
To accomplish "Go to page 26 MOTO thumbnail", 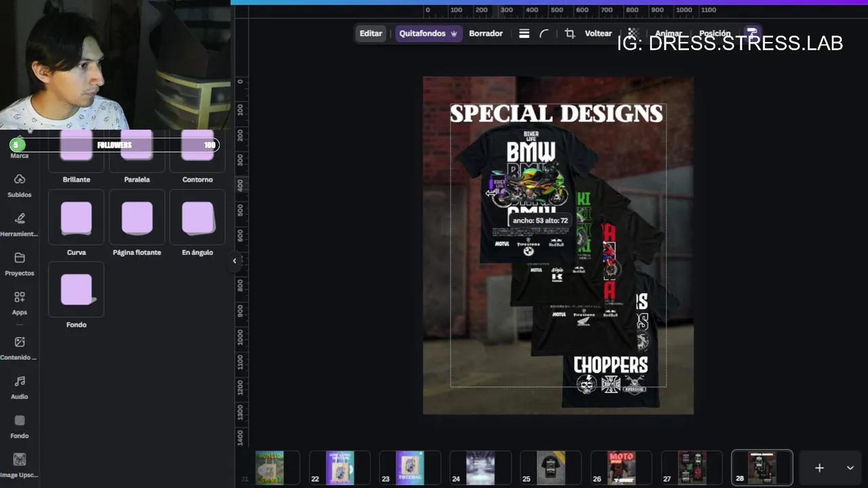I will pyautogui.click(x=622, y=468).
